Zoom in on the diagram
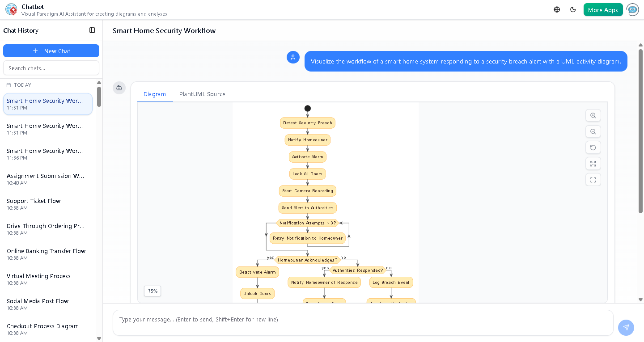This screenshot has height=342, width=644. 593,115
